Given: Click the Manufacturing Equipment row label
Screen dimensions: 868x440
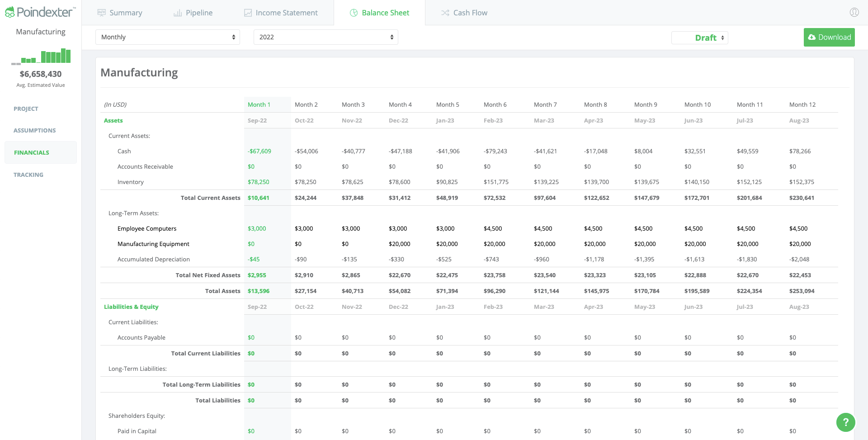Looking at the screenshot, I should click(153, 244).
